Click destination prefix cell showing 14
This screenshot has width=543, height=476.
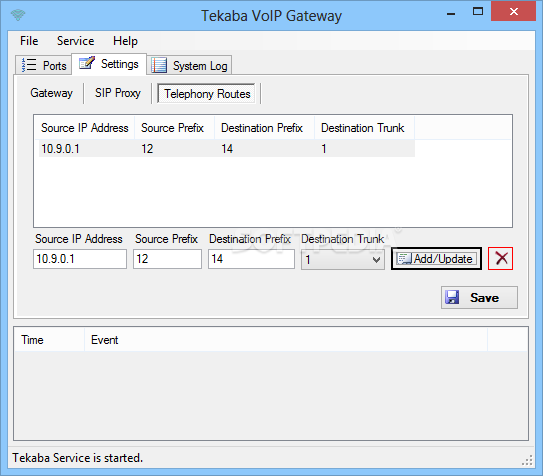[227, 149]
